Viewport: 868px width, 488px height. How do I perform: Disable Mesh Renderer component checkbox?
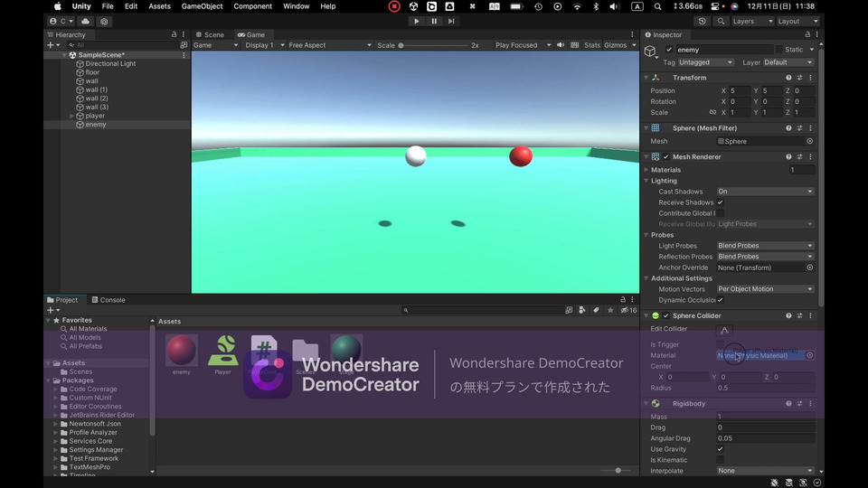[666, 156]
